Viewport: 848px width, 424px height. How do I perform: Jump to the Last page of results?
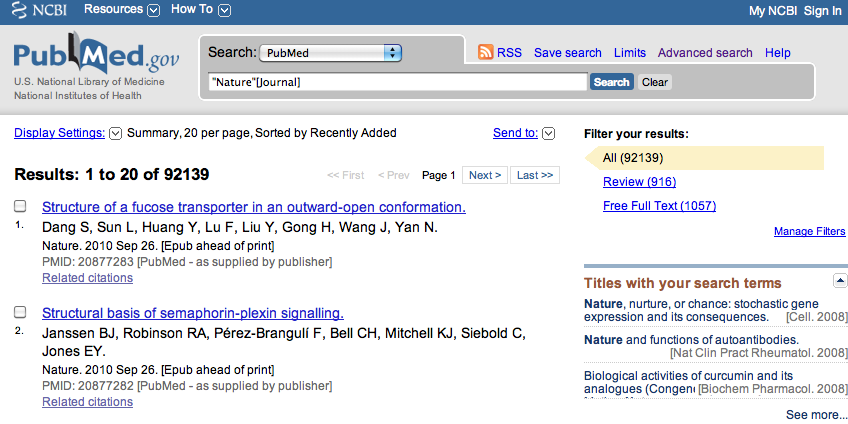pos(535,175)
